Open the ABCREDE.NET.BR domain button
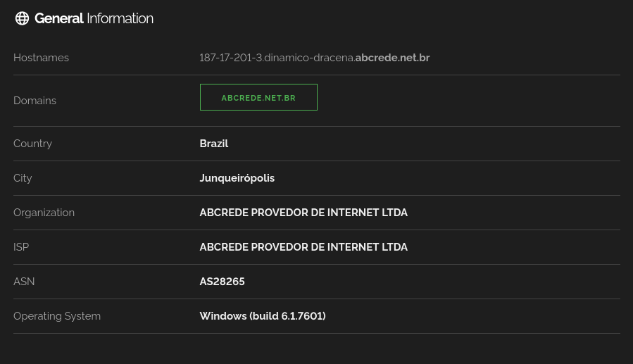This screenshot has height=364, width=633. click(x=258, y=97)
